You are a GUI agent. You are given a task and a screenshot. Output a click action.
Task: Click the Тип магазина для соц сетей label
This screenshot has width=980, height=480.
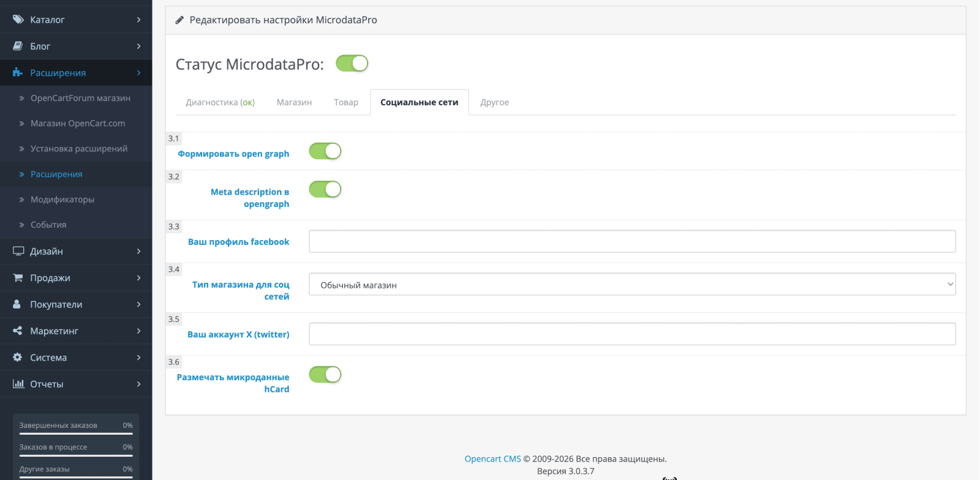pyautogui.click(x=241, y=291)
